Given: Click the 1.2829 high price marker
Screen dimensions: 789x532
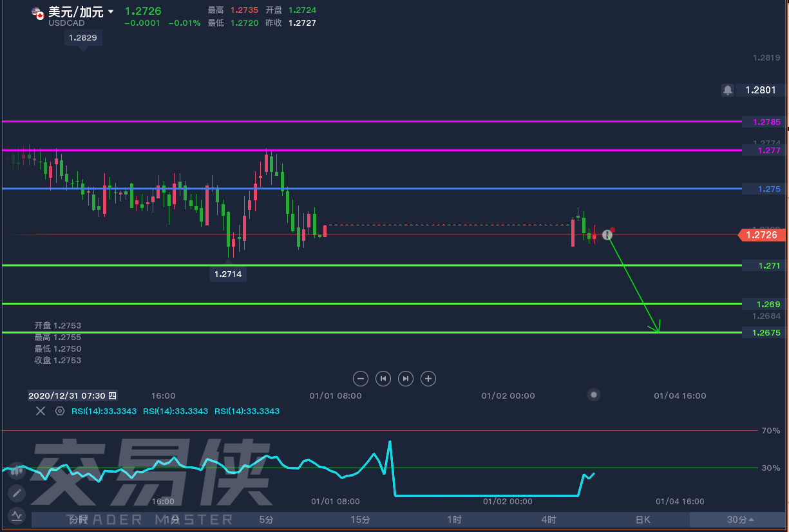Looking at the screenshot, I should click(x=82, y=38).
